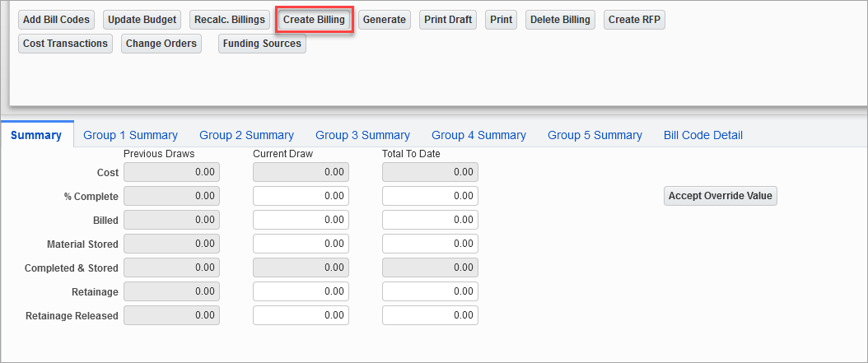This screenshot has width=868, height=363.
Task: Open the Group 1 Summary tab
Action: (x=130, y=135)
